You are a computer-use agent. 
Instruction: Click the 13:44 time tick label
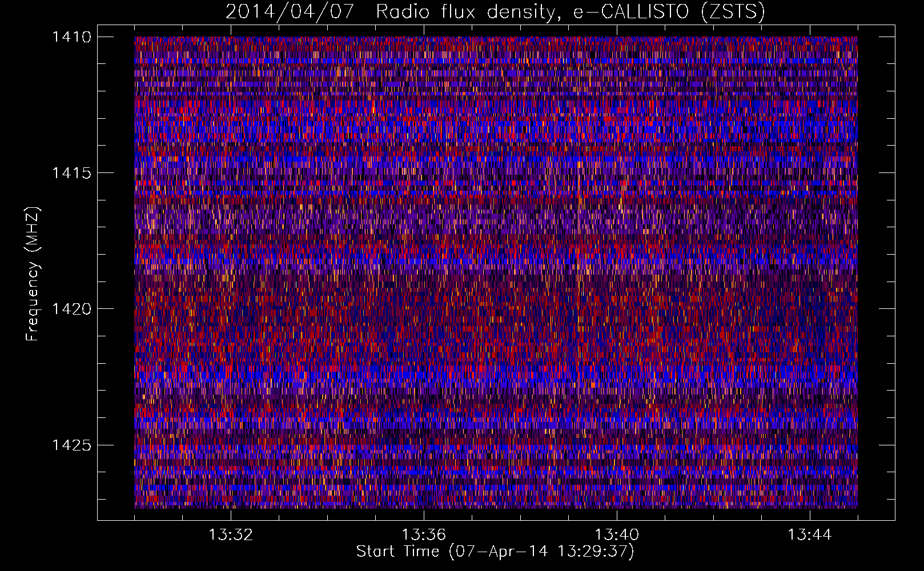(x=810, y=535)
